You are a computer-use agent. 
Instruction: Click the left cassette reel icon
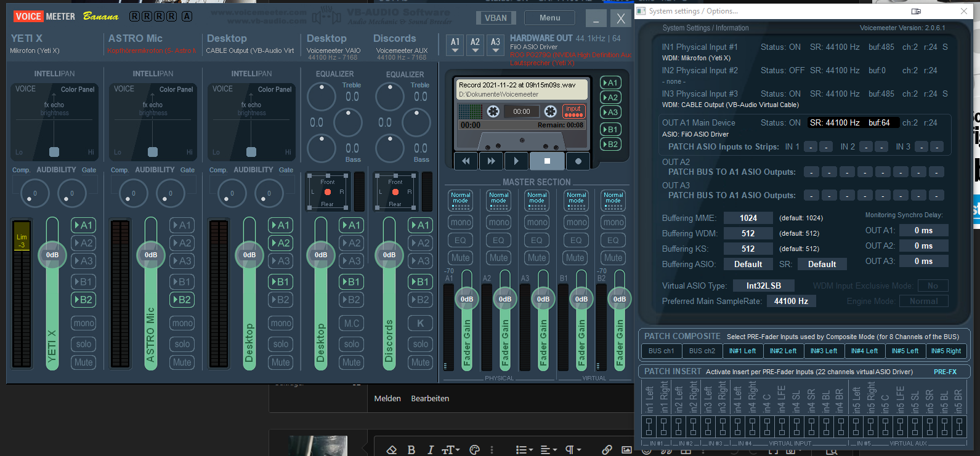point(493,111)
